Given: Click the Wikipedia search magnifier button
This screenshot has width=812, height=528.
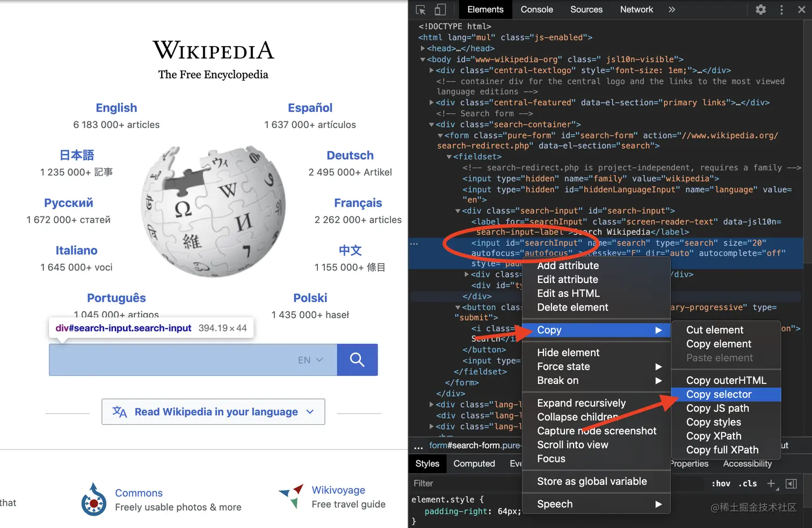Looking at the screenshot, I should click(x=357, y=359).
